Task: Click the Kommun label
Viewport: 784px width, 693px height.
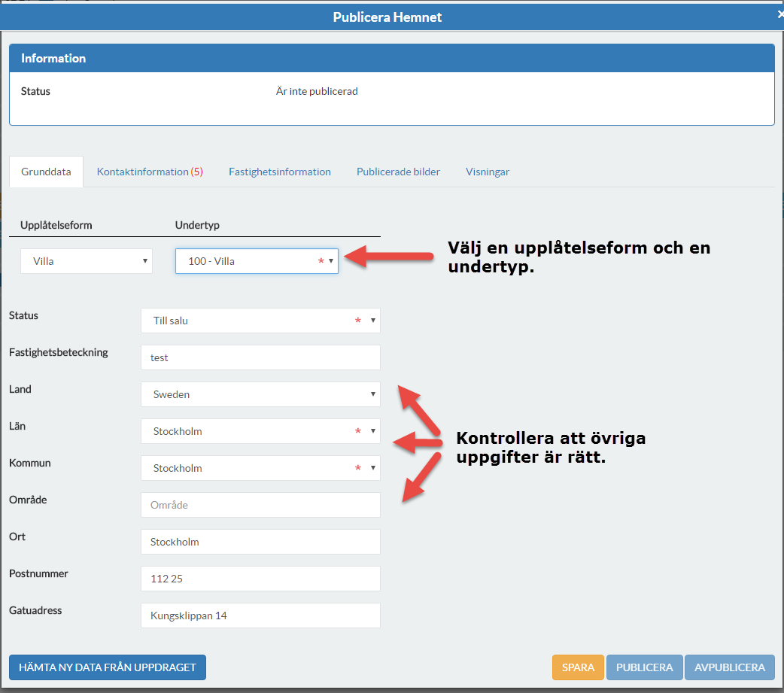Action: click(x=30, y=463)
